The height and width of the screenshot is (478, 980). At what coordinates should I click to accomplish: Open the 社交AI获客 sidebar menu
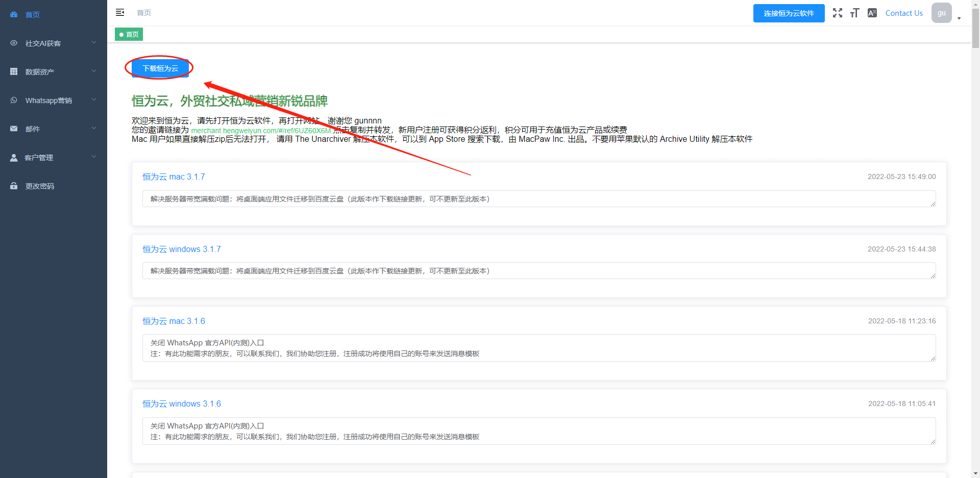54,43
